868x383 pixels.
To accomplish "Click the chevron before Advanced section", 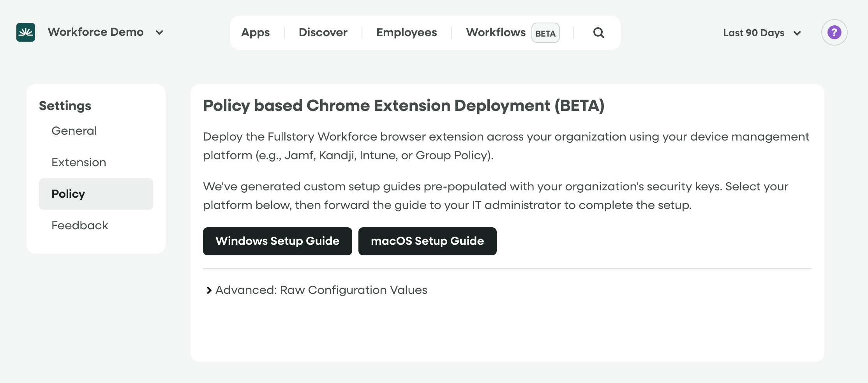I will [x=208, y=290].
